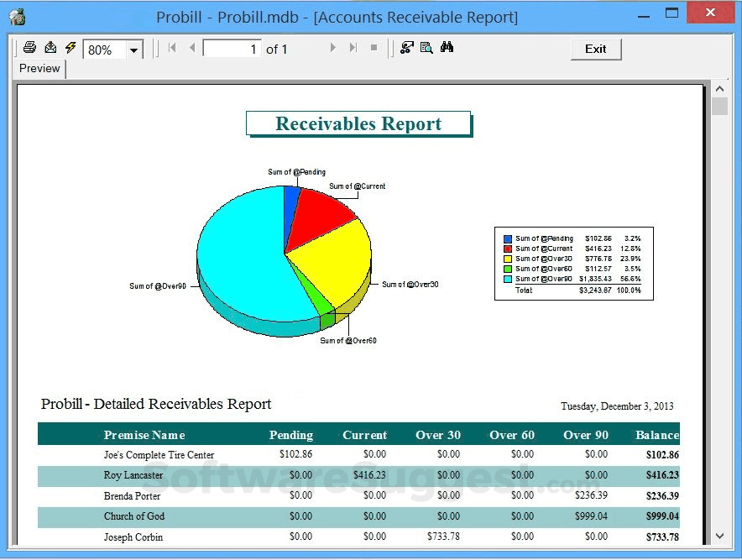This screenshot has height=560, width=742.
Task: Go to the last page of the report
Action: pyautogui.click(x=353, y=48)
